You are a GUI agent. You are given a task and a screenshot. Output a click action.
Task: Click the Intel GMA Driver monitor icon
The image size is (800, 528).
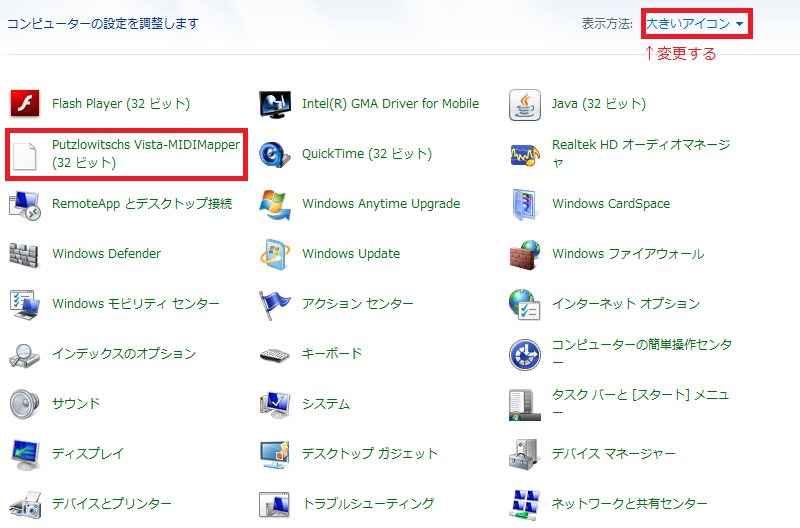(275, 104)
